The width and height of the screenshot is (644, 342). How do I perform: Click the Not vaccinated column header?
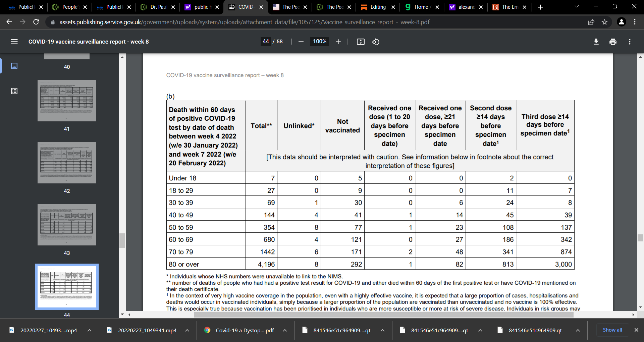pos(342,126)
